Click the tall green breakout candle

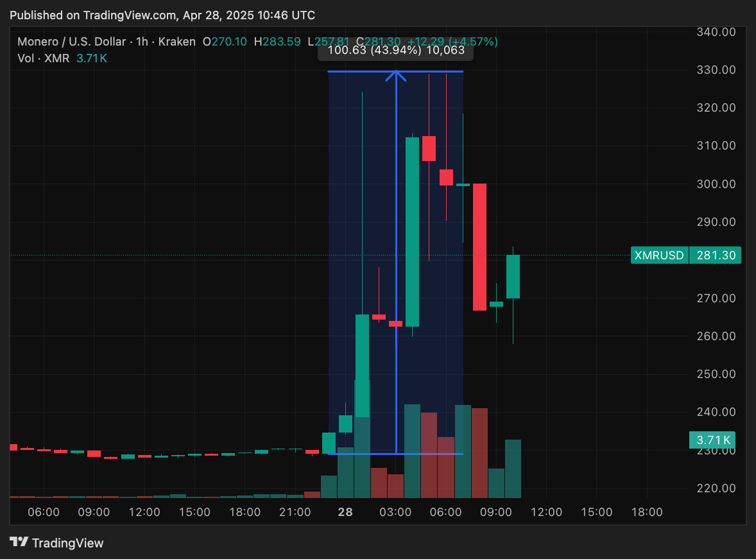[x=412, y=231]
